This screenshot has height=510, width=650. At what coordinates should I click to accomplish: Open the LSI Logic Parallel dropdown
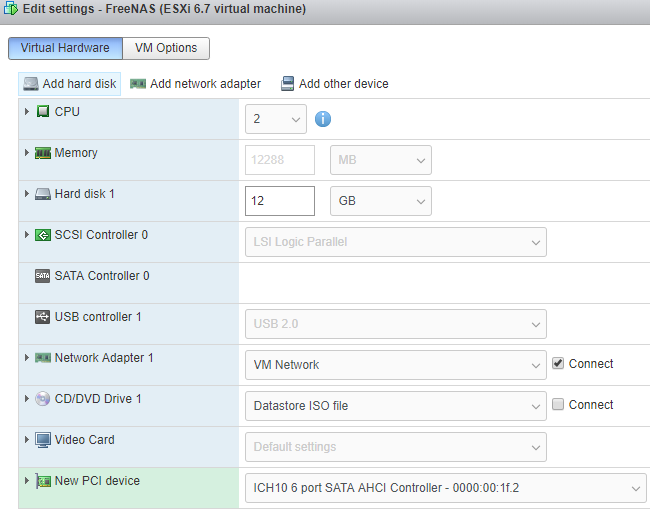(396, 242)
